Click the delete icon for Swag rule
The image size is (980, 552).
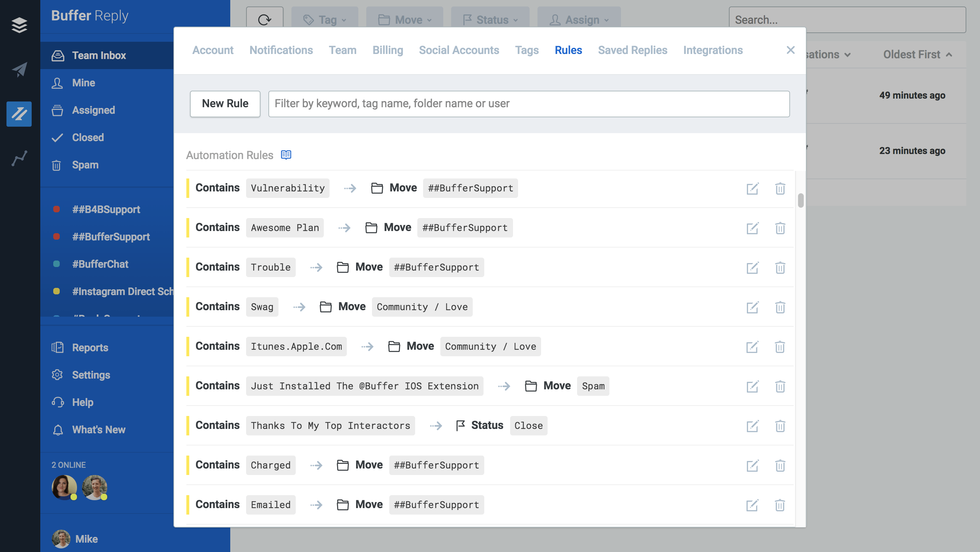[x=780, y=306]
